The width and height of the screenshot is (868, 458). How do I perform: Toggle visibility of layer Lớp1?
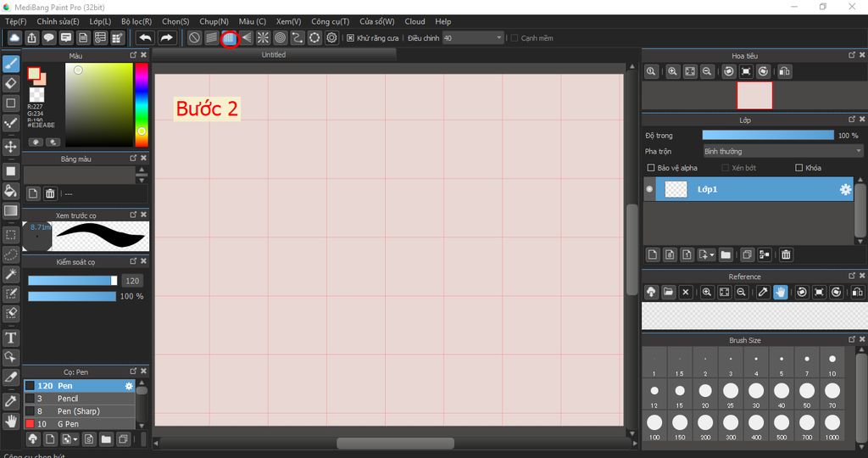(649, 189)
